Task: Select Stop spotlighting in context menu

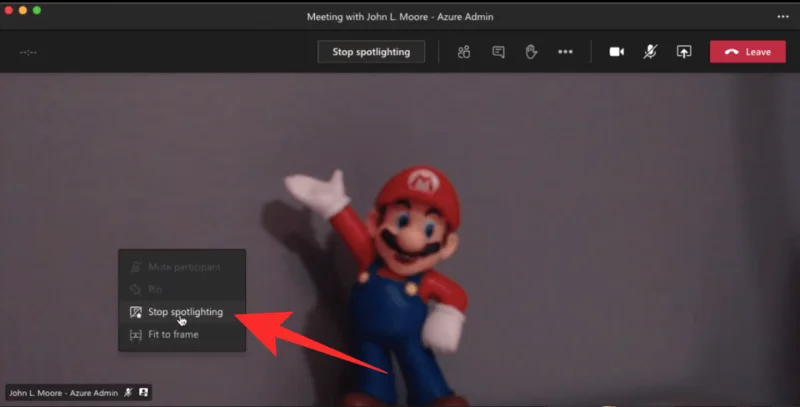Action: tap(184, 312)
